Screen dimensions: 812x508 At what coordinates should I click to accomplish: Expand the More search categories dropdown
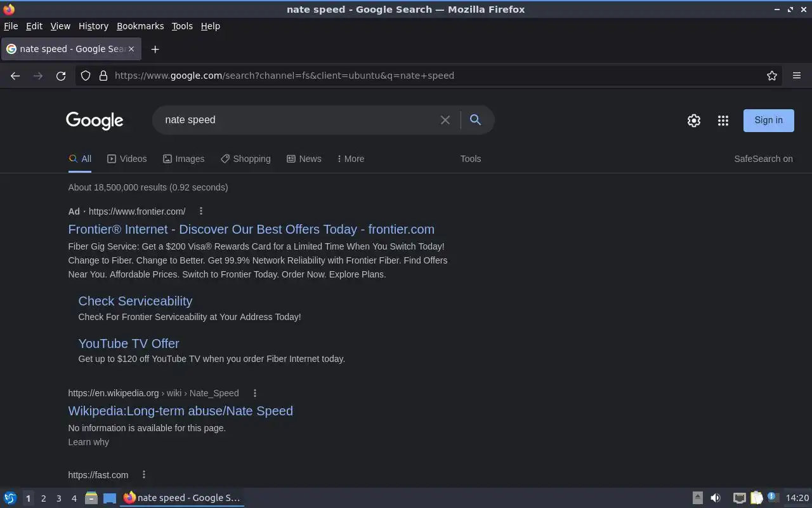pyautogui.click(x=351, y=159)
